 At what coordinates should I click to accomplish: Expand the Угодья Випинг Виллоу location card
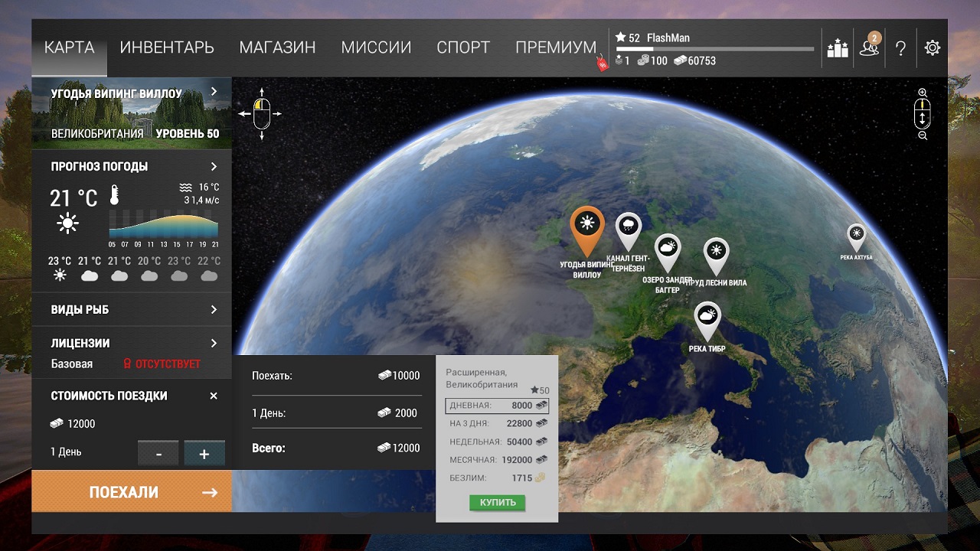coord(214,92)
